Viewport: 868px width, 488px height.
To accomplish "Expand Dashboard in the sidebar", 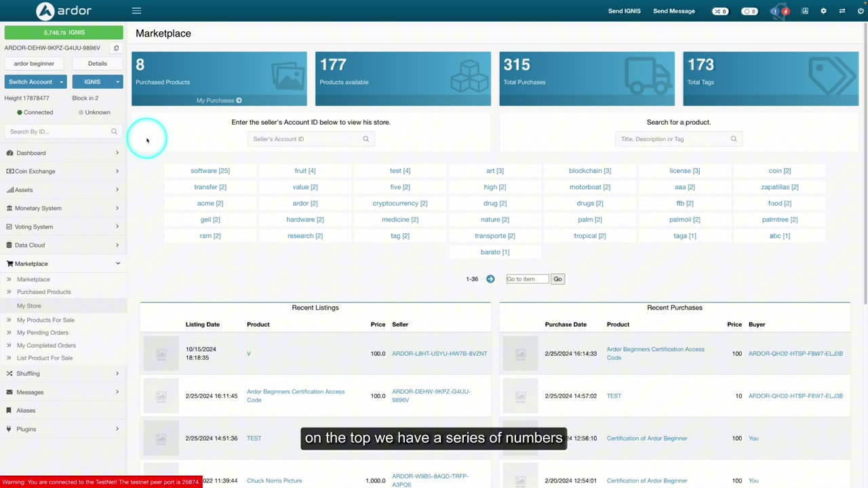I will pos(63,153).
